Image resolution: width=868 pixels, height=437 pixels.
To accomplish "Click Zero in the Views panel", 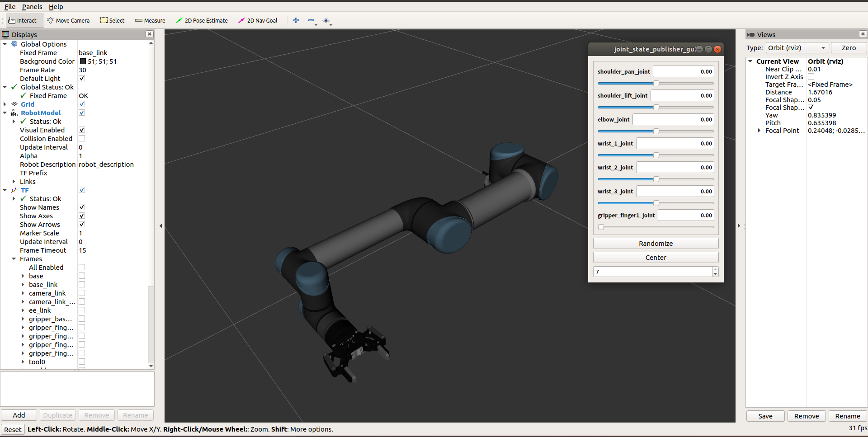I will point(849,47).
